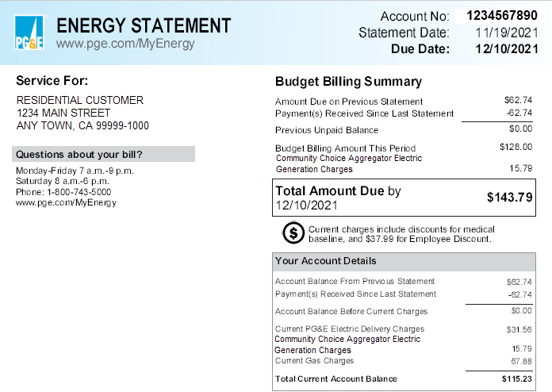Viewport: 552px width, 392px height.
Task: Click the Total Current Account Balance $115.23
Action: (516, 379)
